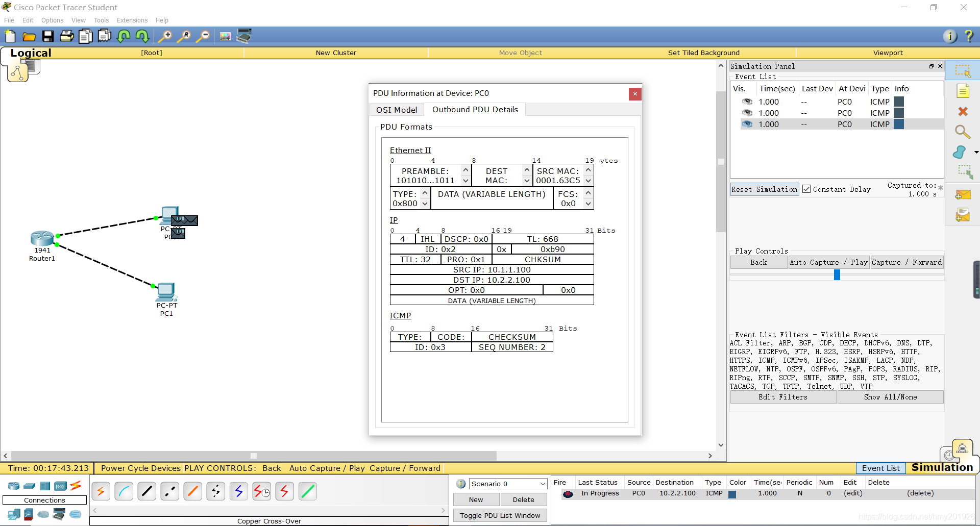Viewport: 980px width, 526px height.
Task: Save with the floppy disk icon
Action: tap(48, 36)
